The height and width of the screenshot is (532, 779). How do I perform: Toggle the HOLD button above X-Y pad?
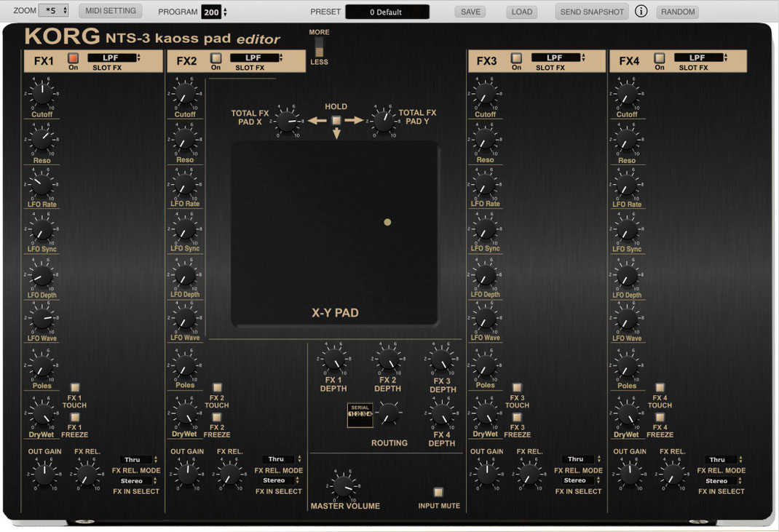click(x=336, y=120)
